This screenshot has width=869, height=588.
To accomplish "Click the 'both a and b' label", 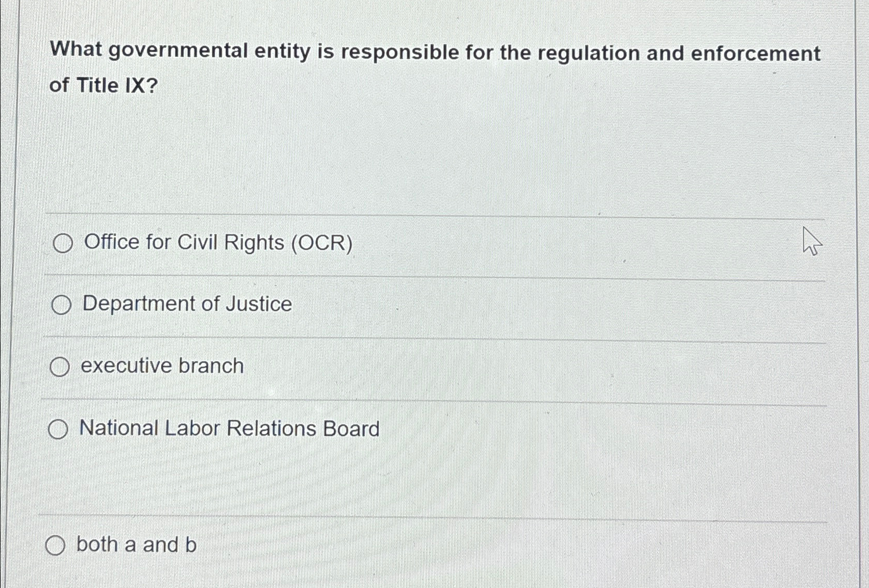I will (x=134, y=544).
